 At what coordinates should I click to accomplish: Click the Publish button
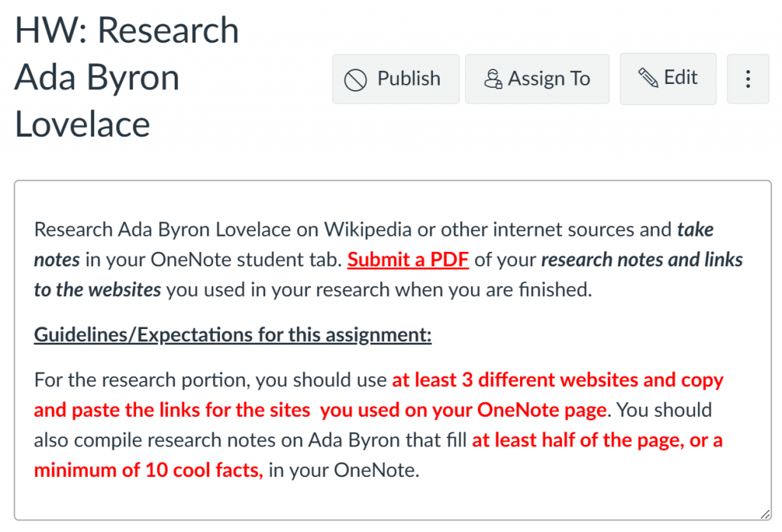396,79
